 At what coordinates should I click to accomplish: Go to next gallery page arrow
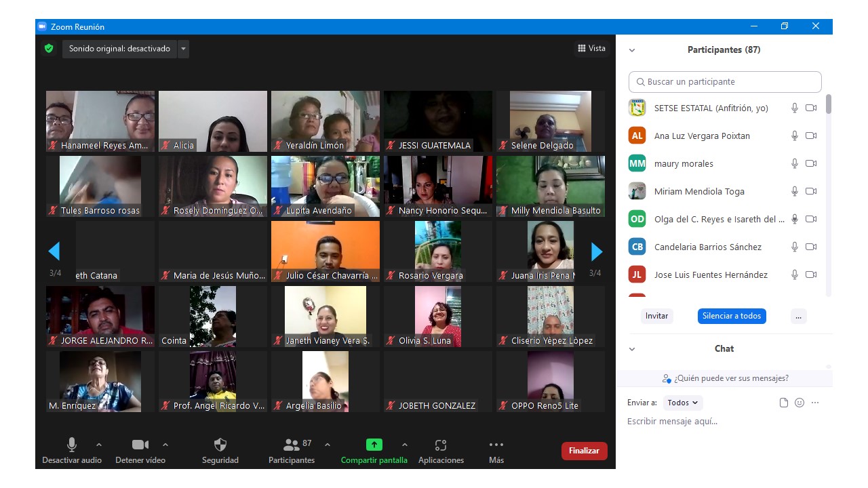597,251
